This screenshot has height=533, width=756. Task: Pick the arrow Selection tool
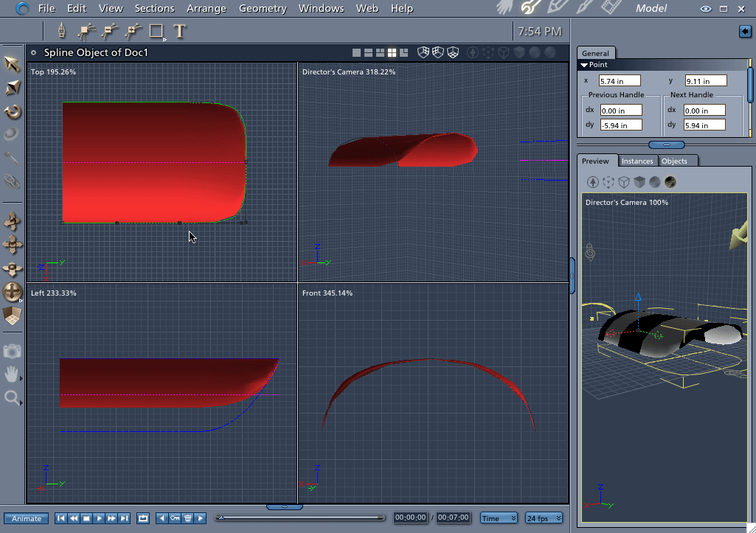click(13, 65)
